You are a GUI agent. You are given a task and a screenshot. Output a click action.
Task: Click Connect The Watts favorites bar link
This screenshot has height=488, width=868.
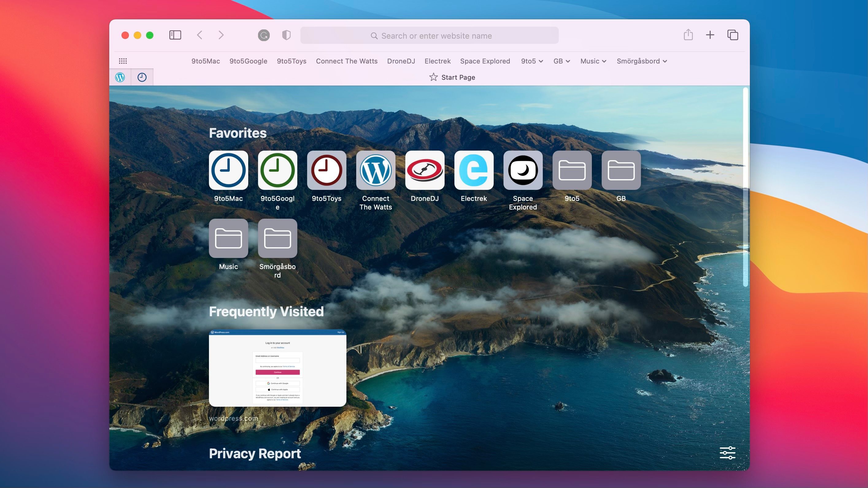346,61
